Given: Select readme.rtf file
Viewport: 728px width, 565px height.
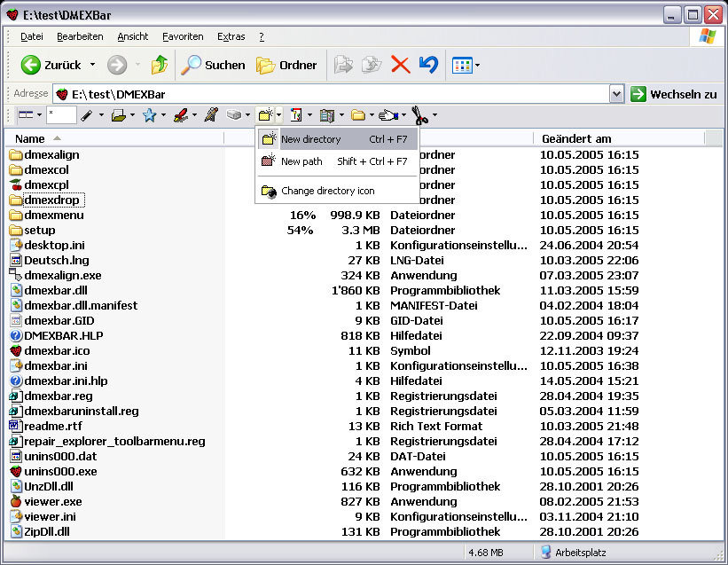Looking at the screenshot, I should tap(45, 426).
